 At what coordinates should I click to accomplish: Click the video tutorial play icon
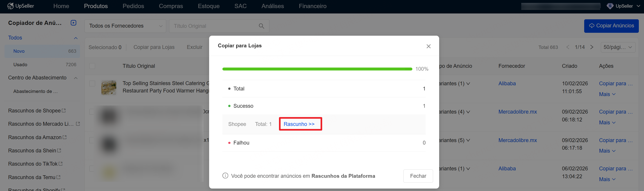pyautogui.click(x=73, y=23)
